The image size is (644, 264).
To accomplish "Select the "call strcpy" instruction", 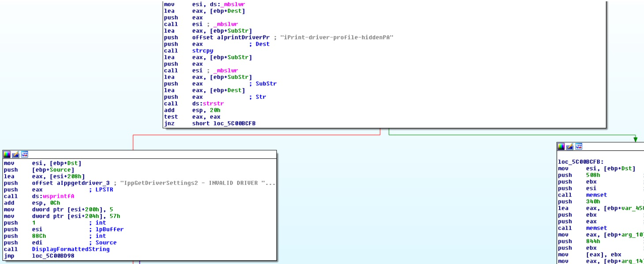I will pos(189,51).
